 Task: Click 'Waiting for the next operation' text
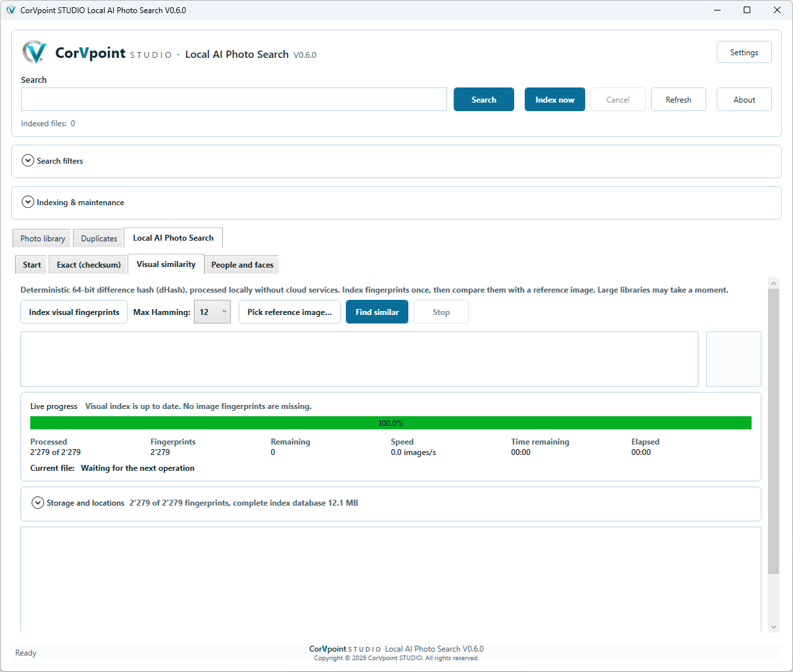point(137,468)
